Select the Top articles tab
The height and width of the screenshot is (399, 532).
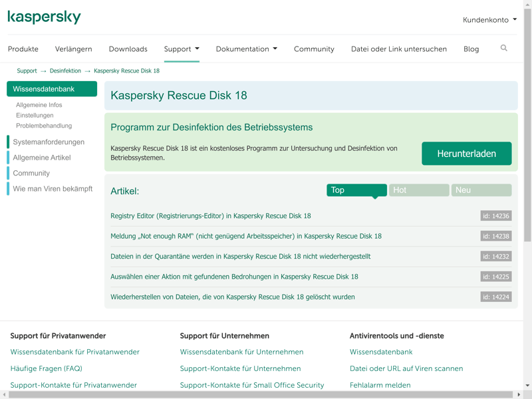pyautogui.click(x=356, y=190)
